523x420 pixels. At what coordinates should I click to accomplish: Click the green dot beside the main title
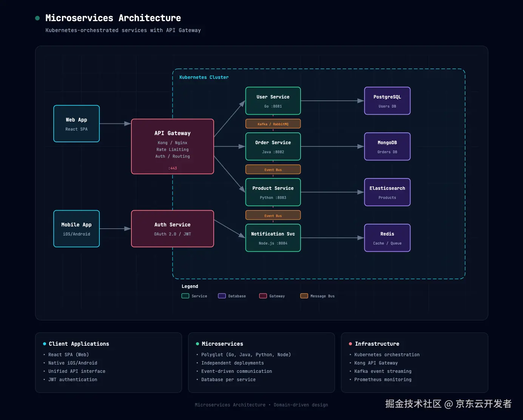click(x=37, y=18)
